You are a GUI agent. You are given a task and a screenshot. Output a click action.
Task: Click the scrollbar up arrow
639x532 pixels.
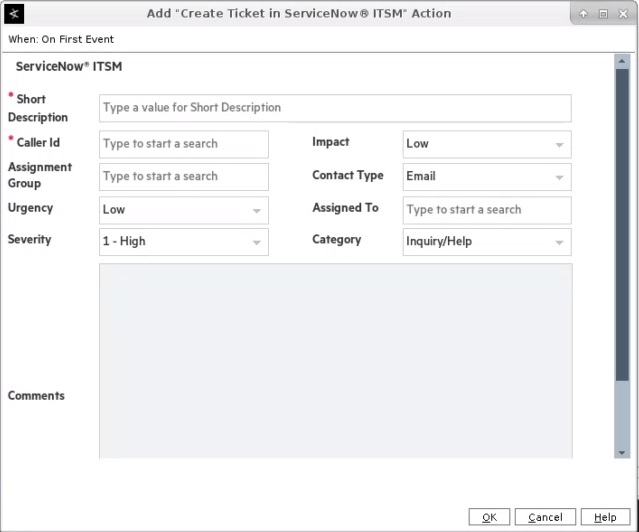coord(622,61)
